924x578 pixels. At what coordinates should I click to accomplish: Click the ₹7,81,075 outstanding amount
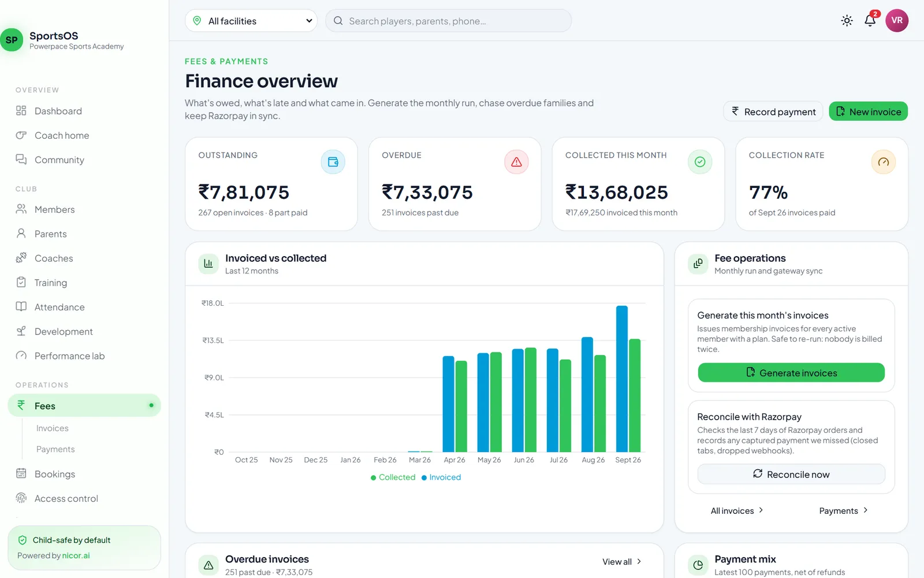(x=244, y=192)
